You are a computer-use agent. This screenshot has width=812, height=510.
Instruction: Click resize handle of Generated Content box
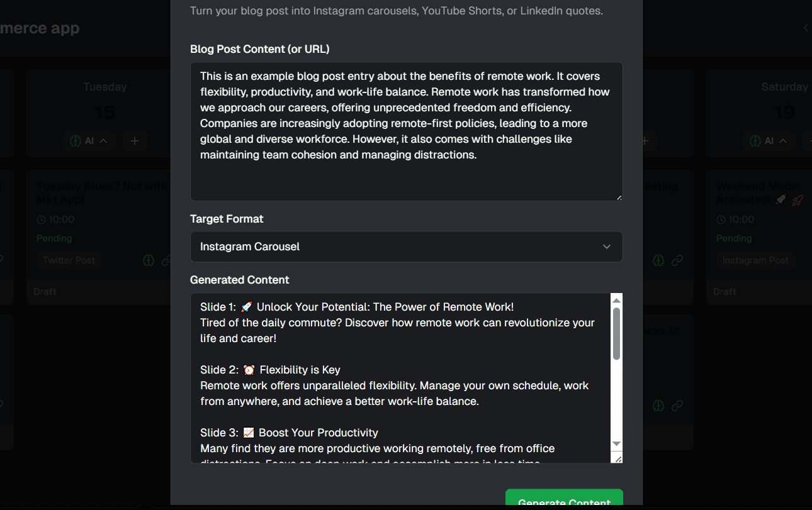coord(618,459)
